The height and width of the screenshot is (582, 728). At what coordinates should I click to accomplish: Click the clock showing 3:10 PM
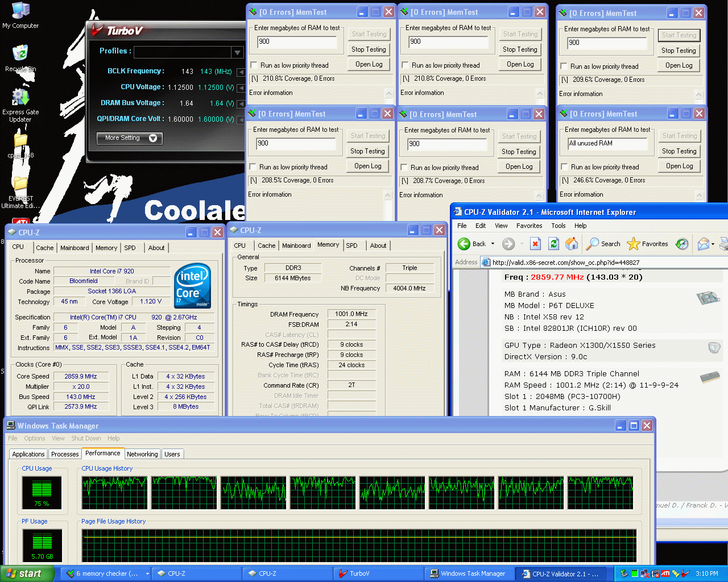(x=706, y=574)
